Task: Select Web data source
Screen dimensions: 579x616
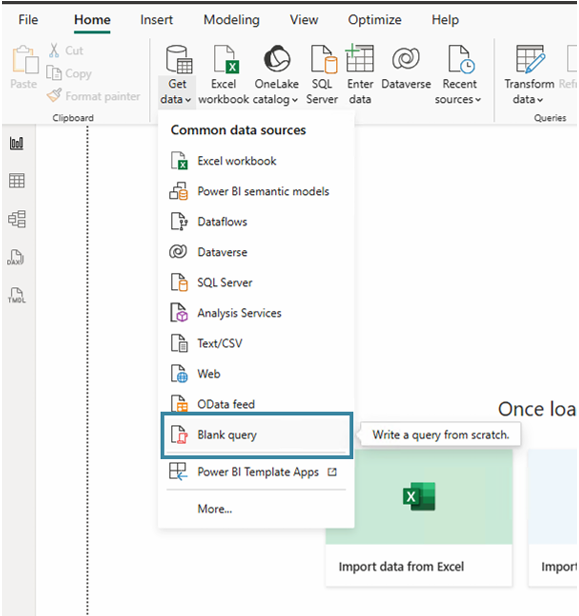Action: 256,374
